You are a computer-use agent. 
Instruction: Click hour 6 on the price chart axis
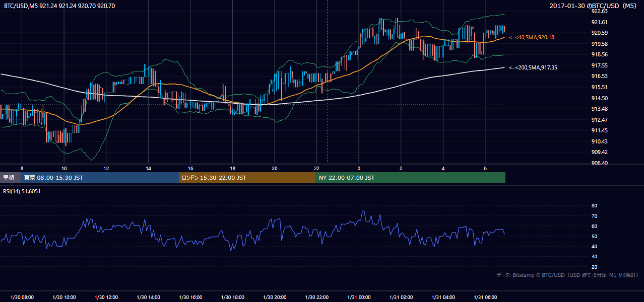click(x=485, y=168)
